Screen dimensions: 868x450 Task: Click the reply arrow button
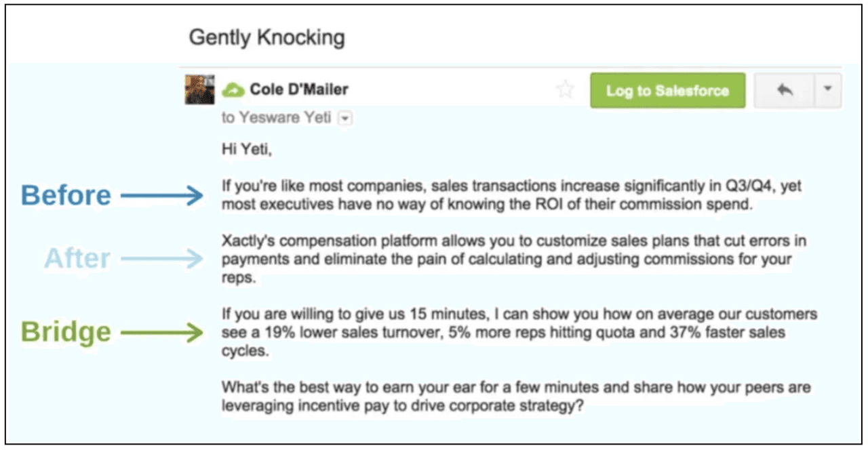[785, 90]
